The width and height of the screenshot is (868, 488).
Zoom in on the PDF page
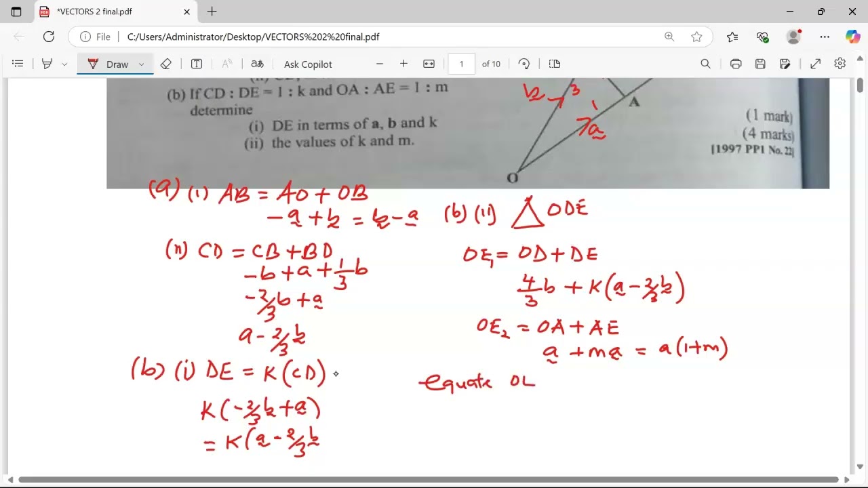404,64
